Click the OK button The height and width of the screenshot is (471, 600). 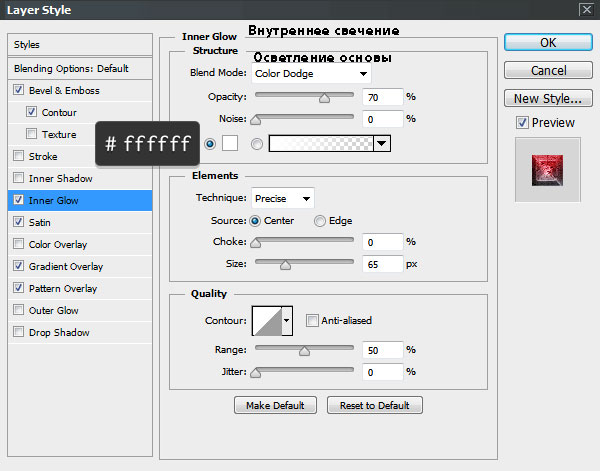(x=548, y=42)
